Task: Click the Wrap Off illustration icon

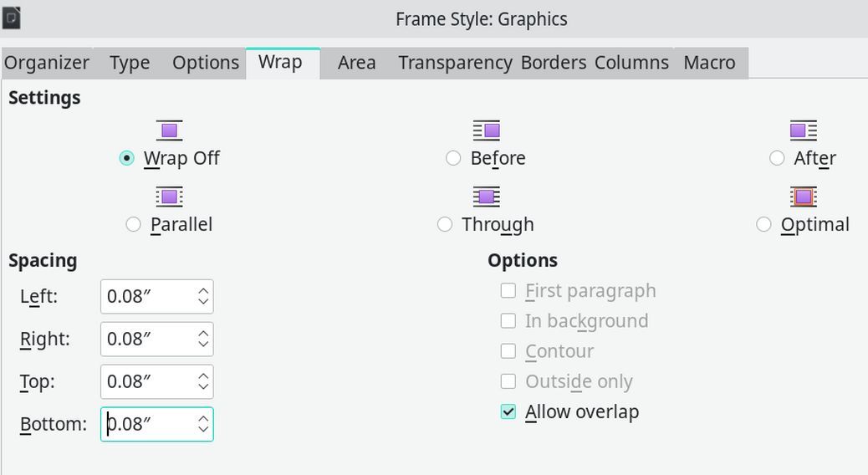Action: click(170, 130)
